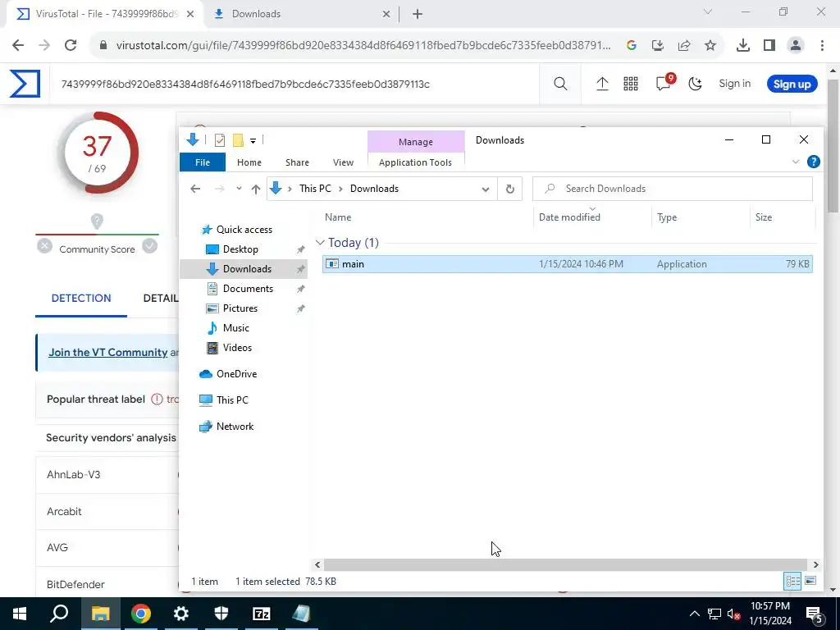This screenshot has height=630, width=840.
Task: Click Explorer back navigation arrow
Action: pos(195,189)
